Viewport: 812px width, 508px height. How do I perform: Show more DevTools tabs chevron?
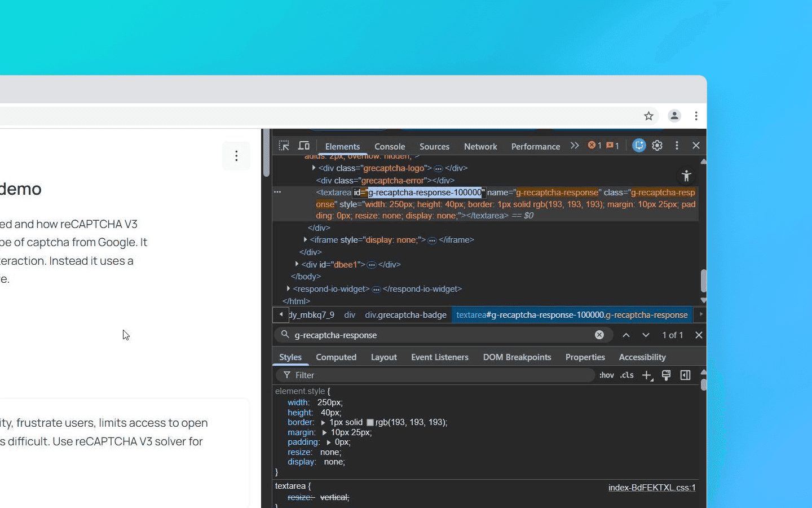pos(575,146)
